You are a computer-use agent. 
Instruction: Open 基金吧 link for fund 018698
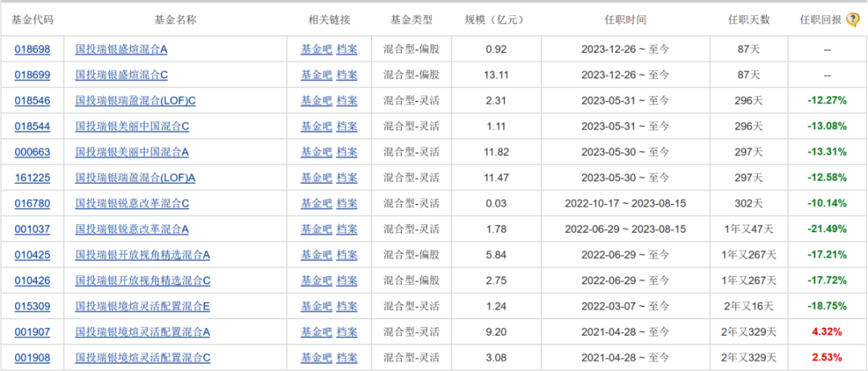tap(316, 49)
